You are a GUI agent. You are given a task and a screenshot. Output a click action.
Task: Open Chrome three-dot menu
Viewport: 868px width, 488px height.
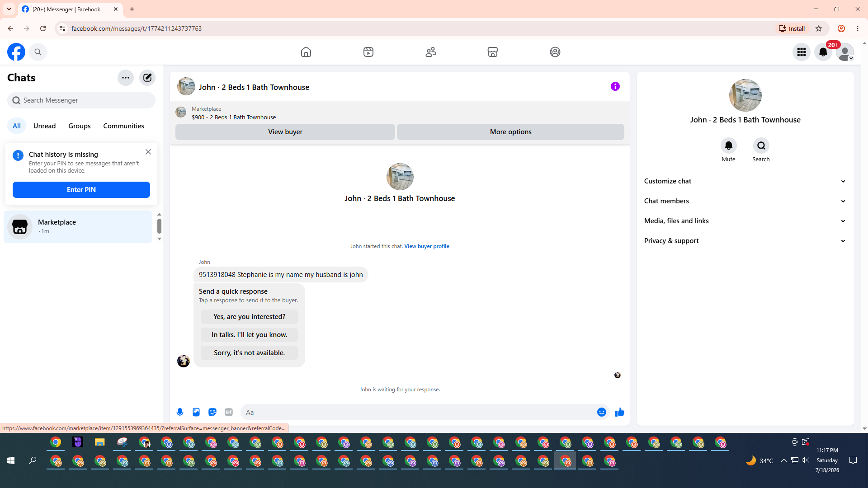(858, 28)
